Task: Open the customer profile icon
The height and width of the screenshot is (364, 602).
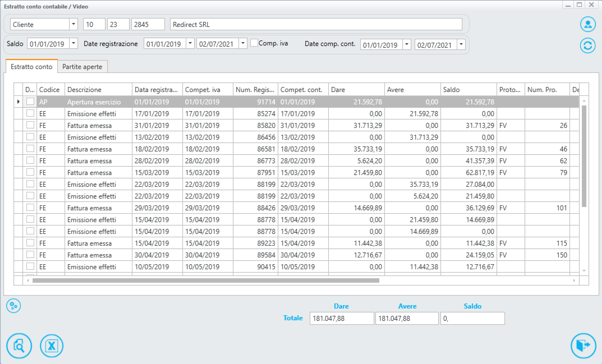Action: [587, 24]
